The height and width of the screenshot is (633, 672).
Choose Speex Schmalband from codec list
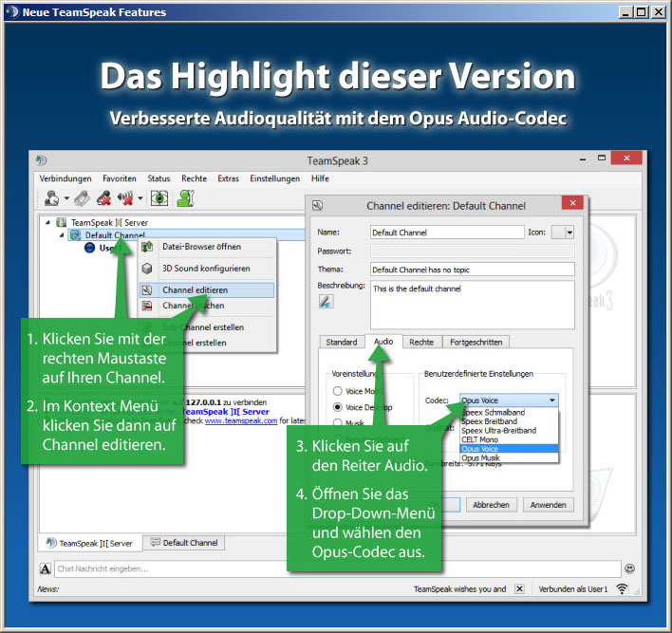[x=509, y=412]
